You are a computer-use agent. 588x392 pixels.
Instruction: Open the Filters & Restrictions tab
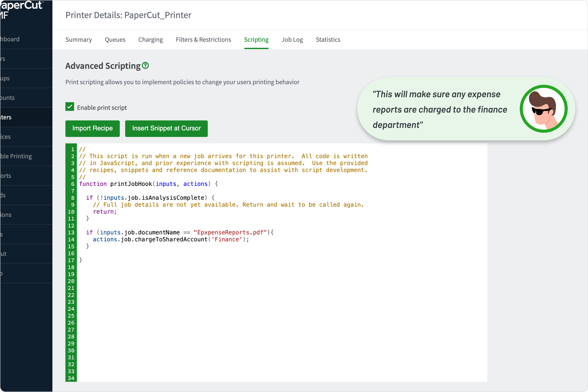[x=203, y=40]
